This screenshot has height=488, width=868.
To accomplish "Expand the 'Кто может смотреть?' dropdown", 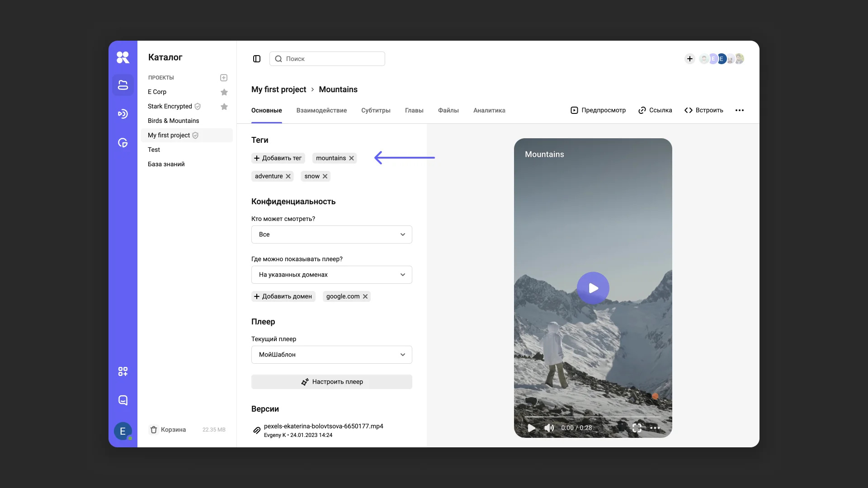I will (x=331, y=235).
